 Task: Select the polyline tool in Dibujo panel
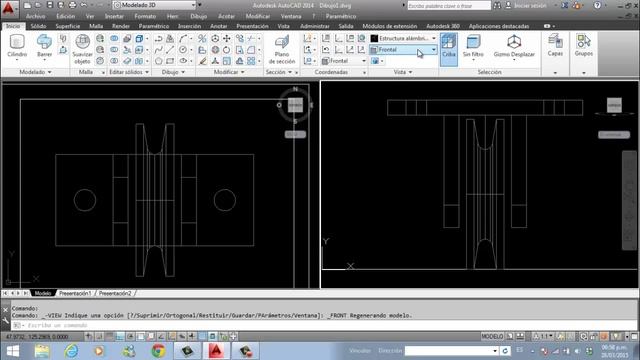pyautogui.click(x=159, y=39)
